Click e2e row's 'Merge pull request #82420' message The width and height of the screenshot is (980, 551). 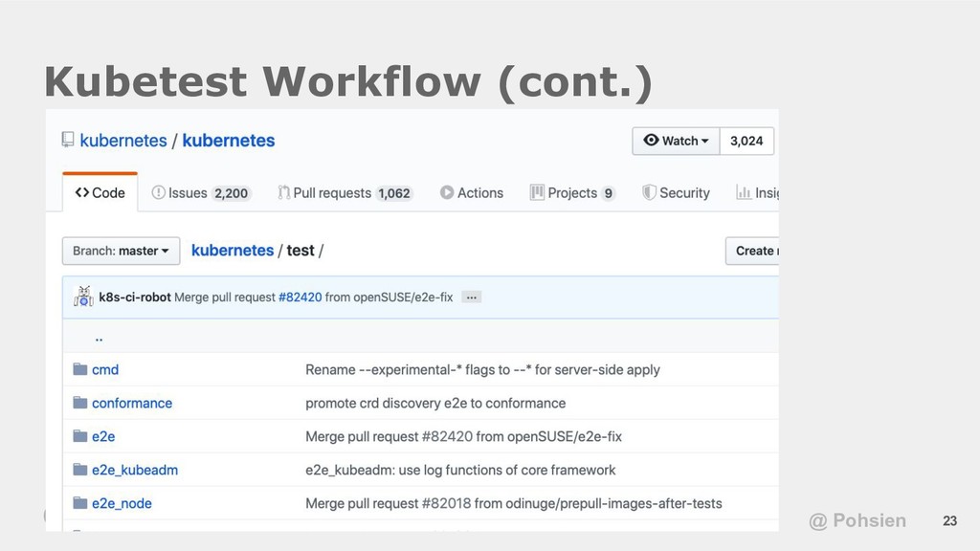coord(464,436)
